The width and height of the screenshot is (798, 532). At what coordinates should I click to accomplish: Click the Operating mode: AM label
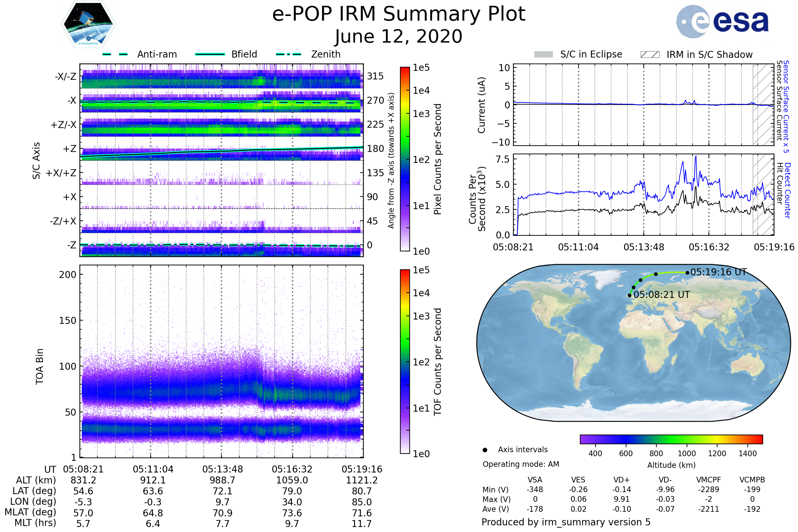pyautogui.click(x=521, y=464)
